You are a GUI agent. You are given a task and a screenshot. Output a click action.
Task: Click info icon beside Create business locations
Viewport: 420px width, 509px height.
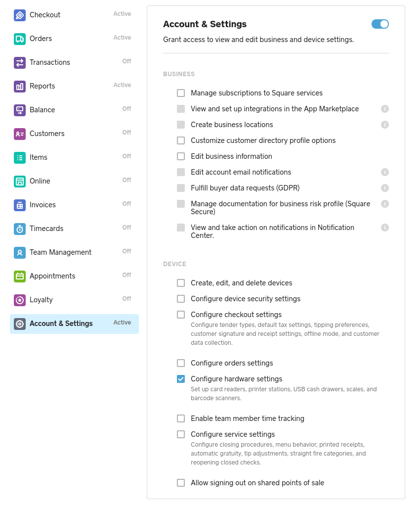385,125
